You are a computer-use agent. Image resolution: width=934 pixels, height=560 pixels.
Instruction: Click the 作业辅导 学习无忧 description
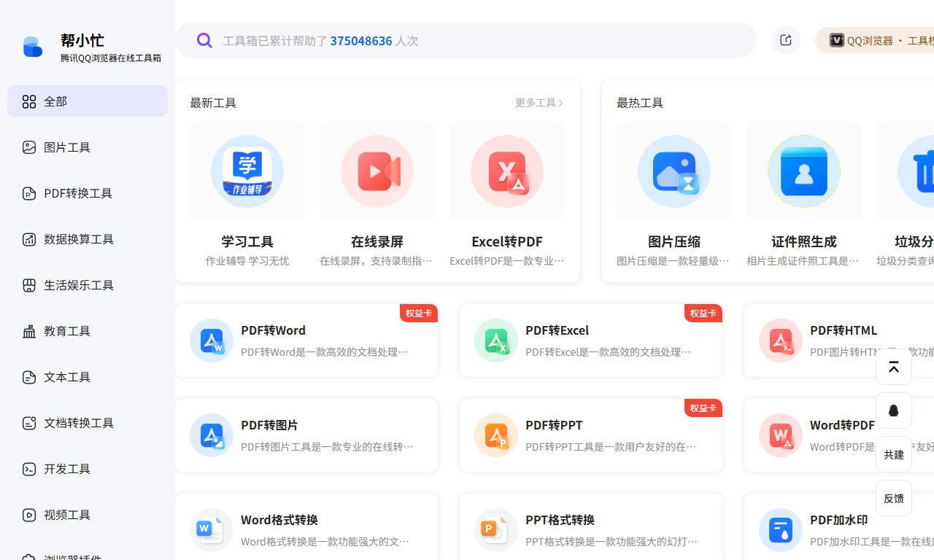click(x=247, y=260)
